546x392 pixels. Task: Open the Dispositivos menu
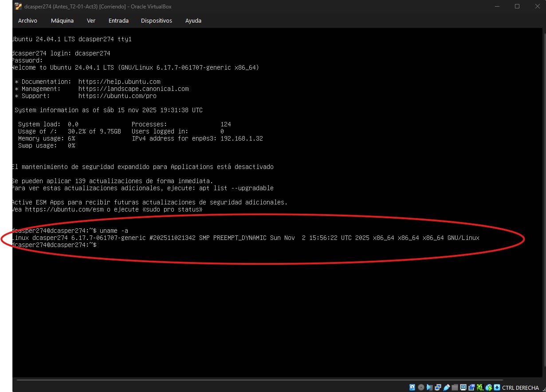[x=157, y=21]
